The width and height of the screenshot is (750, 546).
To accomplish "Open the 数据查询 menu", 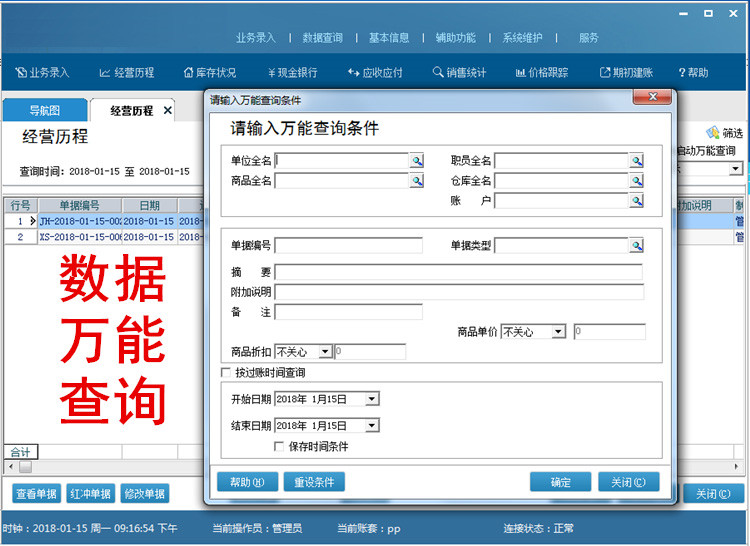I will click(x=322, y=38).
